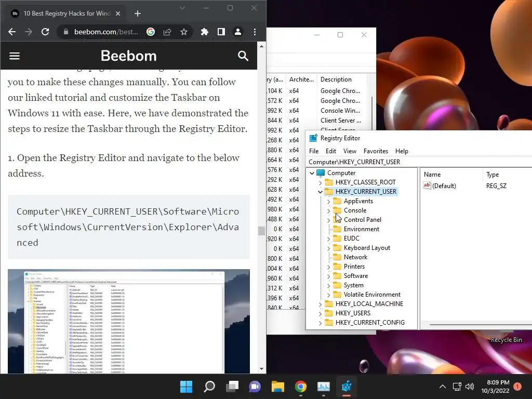The image size is (532, 399).
Task: Collapse the Computer tree node
Action: pos(312,173)
